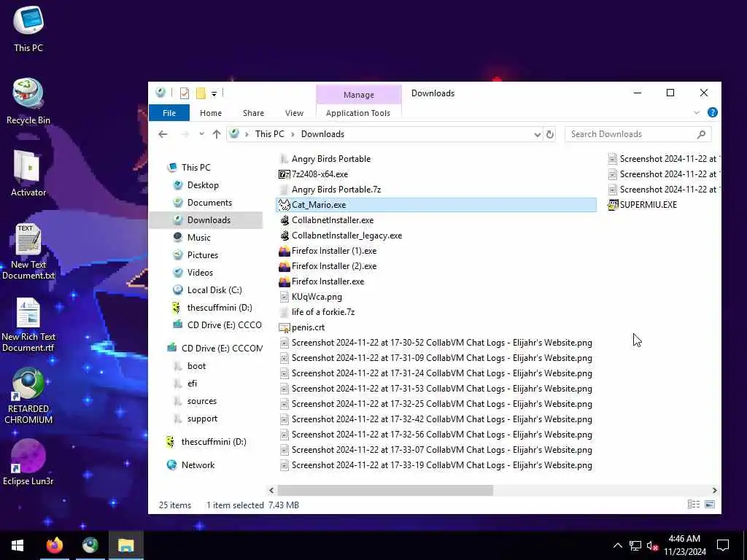Image resolution: width=747 pixels, height=560 pixels.
Task: Select screenshot 17-33-19 CollabVM Chat Logs file
Action: 441,465
